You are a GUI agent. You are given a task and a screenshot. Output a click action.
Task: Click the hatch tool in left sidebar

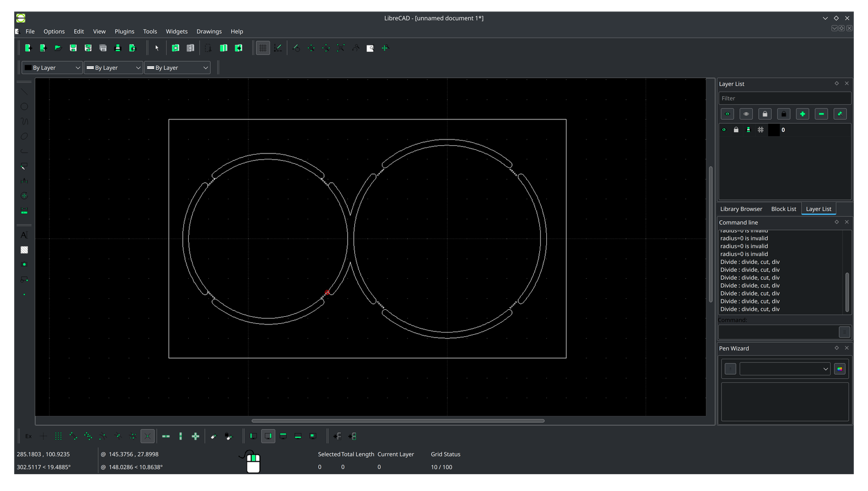point(24,250)
